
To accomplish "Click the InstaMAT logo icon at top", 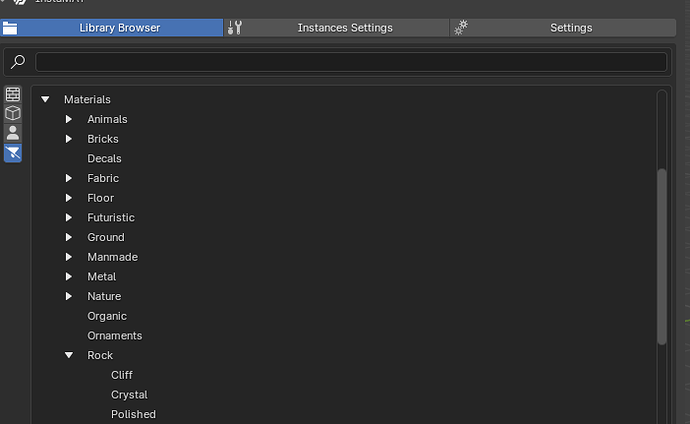I will (x=18, y=3).
